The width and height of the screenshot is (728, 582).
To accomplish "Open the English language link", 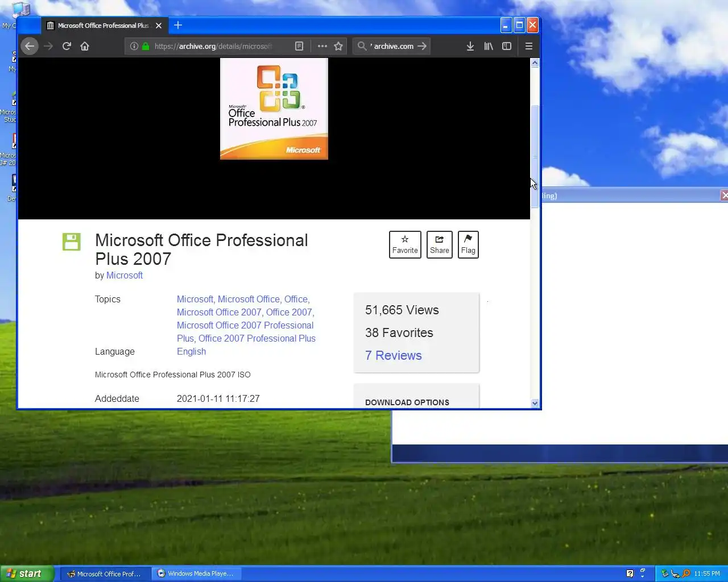I will point(191,351).
